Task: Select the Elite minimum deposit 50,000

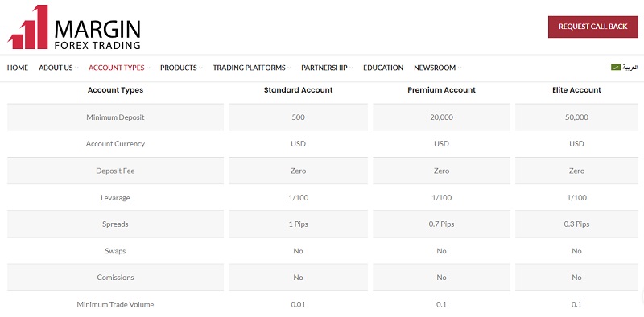Action: pos(576,117)
